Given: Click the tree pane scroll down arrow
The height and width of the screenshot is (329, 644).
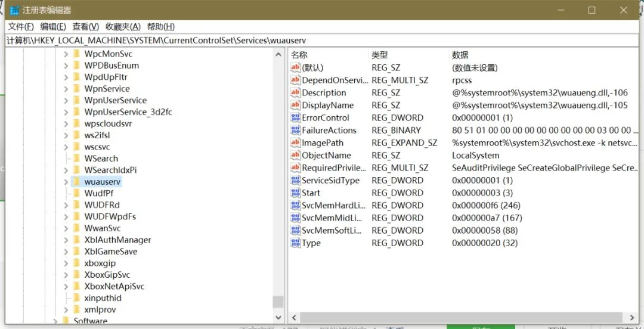Looking at the screenshot, I should coord(278,318).
